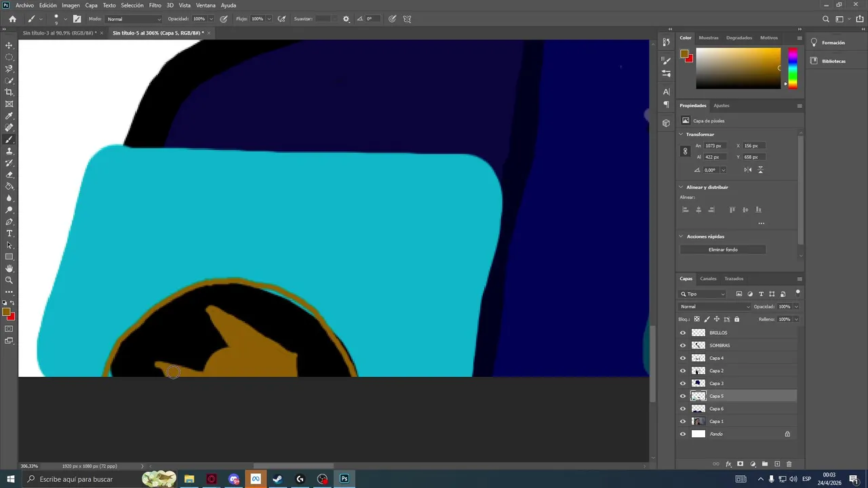868x488 pixels.
Task: Select the Move tool
Action: [x=9, y=45]
